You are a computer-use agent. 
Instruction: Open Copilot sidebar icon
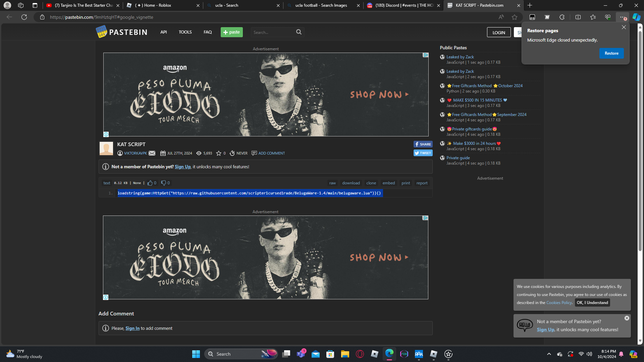click(636, 17)
